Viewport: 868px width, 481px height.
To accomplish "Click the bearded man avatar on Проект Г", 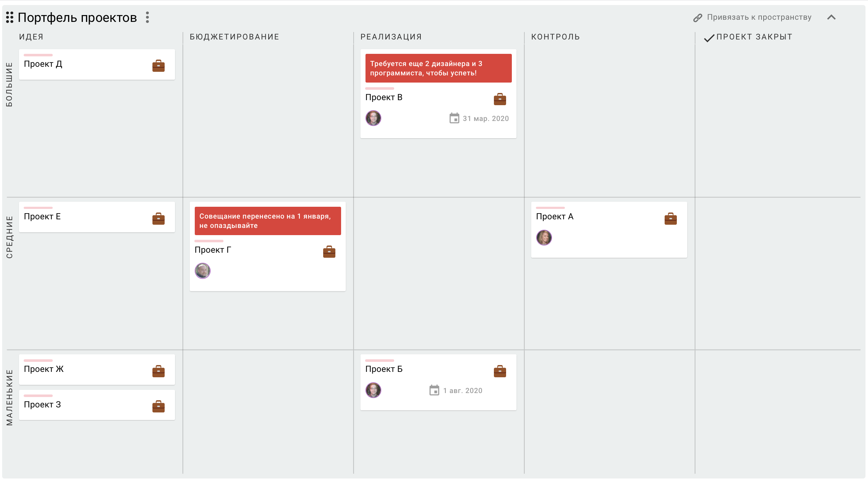I will click(x=202, y=271).
